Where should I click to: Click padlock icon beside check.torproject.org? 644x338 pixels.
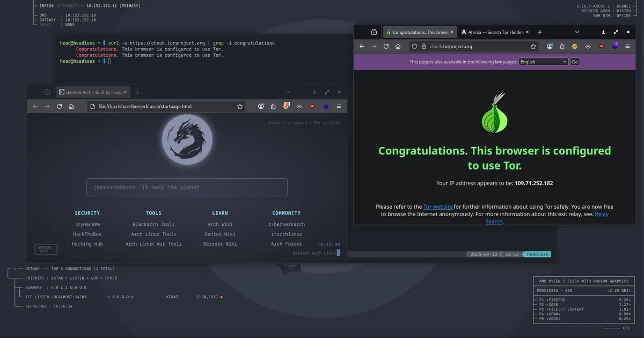click(x=423, y=47)
